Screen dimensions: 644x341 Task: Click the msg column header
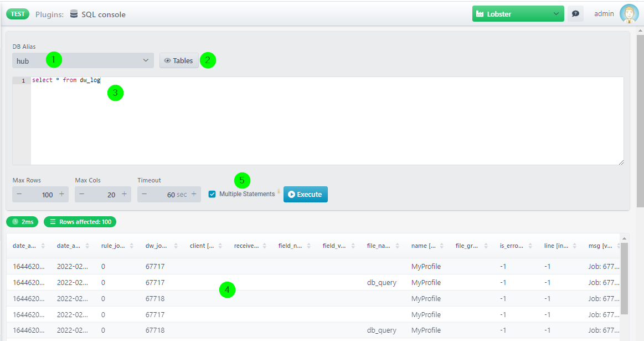click(600, 246)
